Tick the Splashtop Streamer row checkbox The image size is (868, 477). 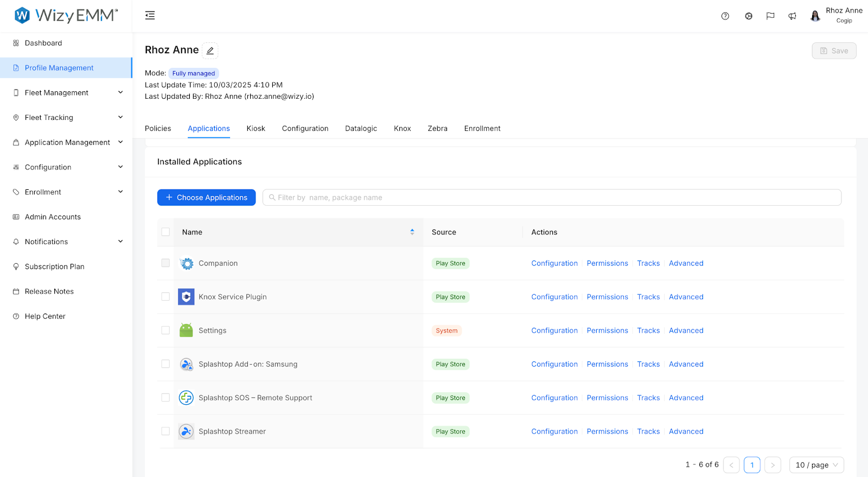click(165, 431)
